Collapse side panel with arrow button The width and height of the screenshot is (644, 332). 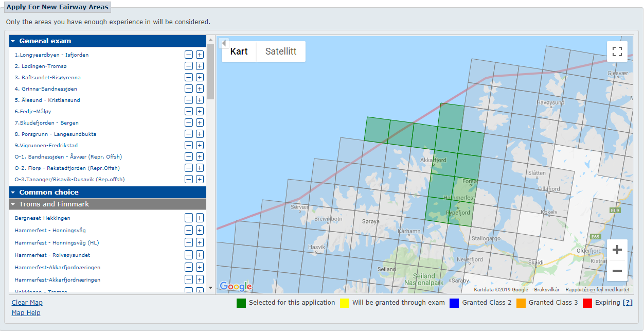coord(224,43)
